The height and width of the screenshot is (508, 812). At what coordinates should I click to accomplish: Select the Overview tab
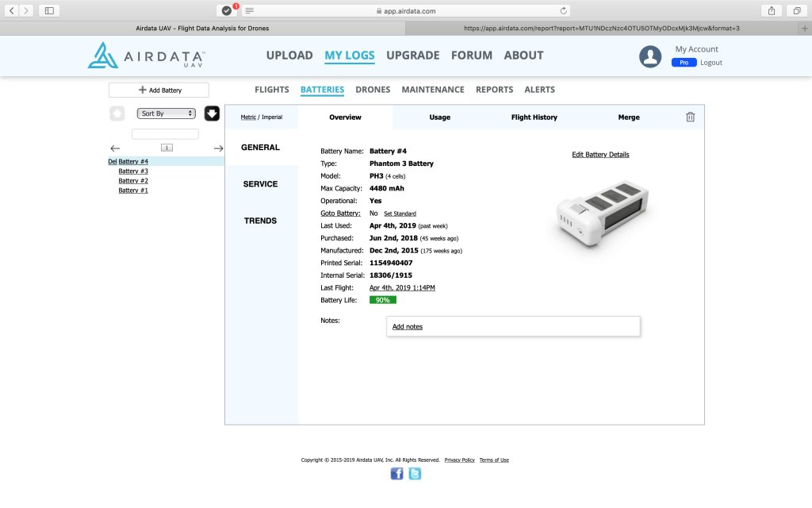pyautogui.click(x=346, y=117)
